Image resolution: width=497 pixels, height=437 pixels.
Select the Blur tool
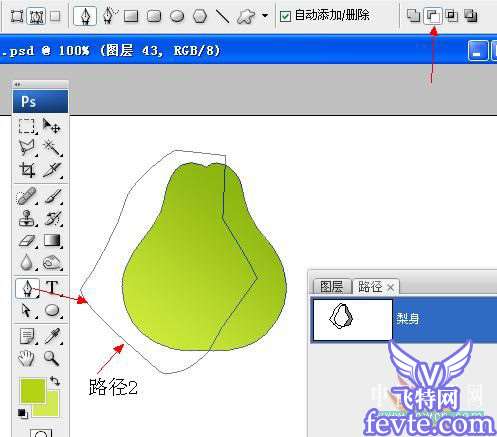pyautogui.click(x=27, y=262)
